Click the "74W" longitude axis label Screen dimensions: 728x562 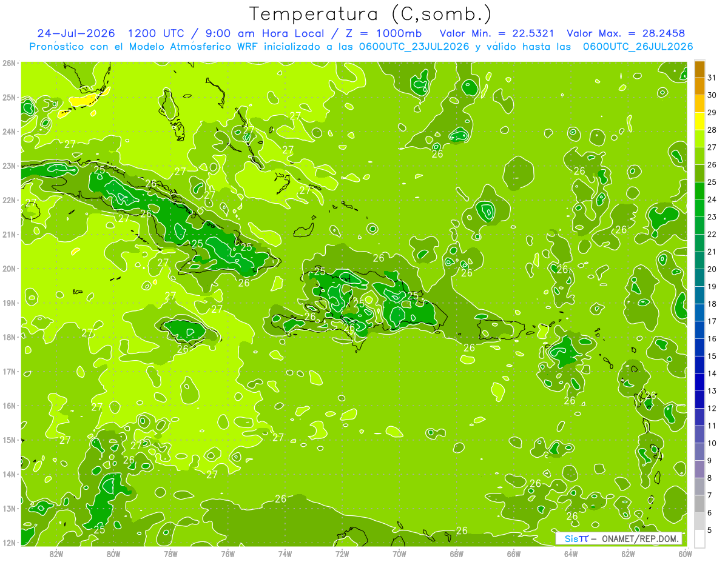pyautogui.click(x=285, y=554)
